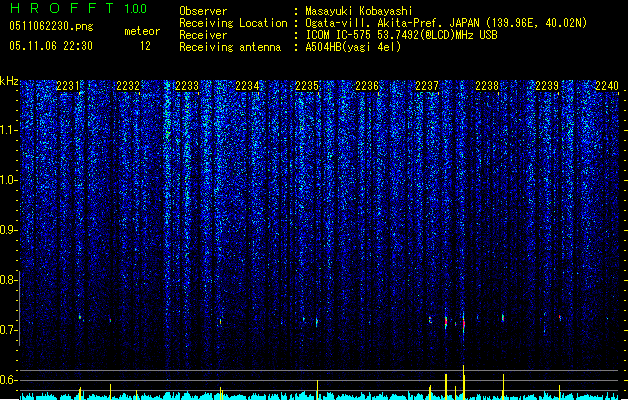Click the 'Receiver' field label
This screenshot has height=400, width=629.
click(203, 35)
